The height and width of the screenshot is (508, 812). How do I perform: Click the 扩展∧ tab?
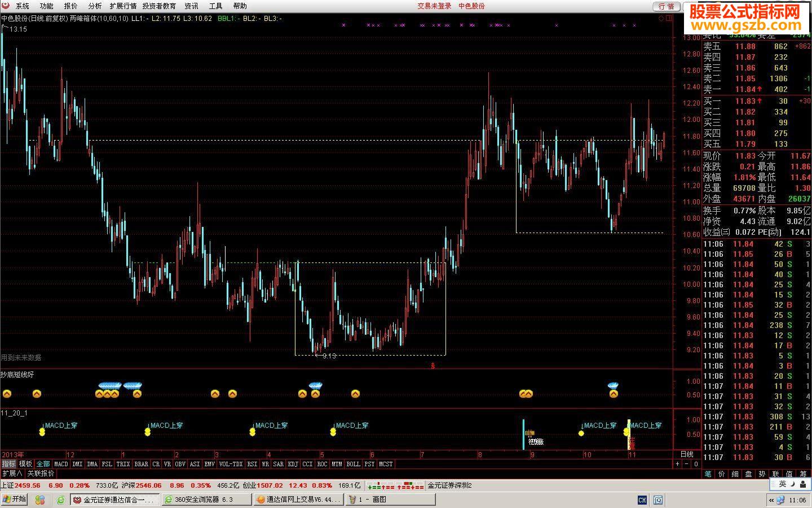[12, 474]
